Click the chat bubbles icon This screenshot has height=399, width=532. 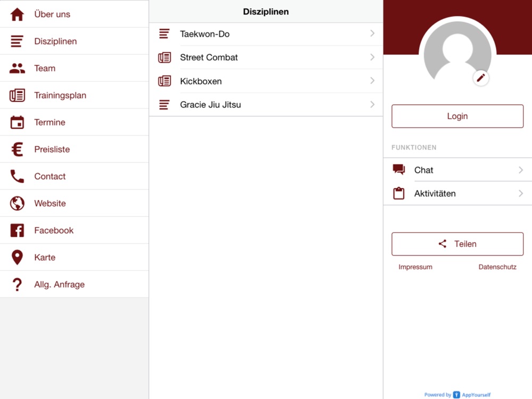point(398,169)
